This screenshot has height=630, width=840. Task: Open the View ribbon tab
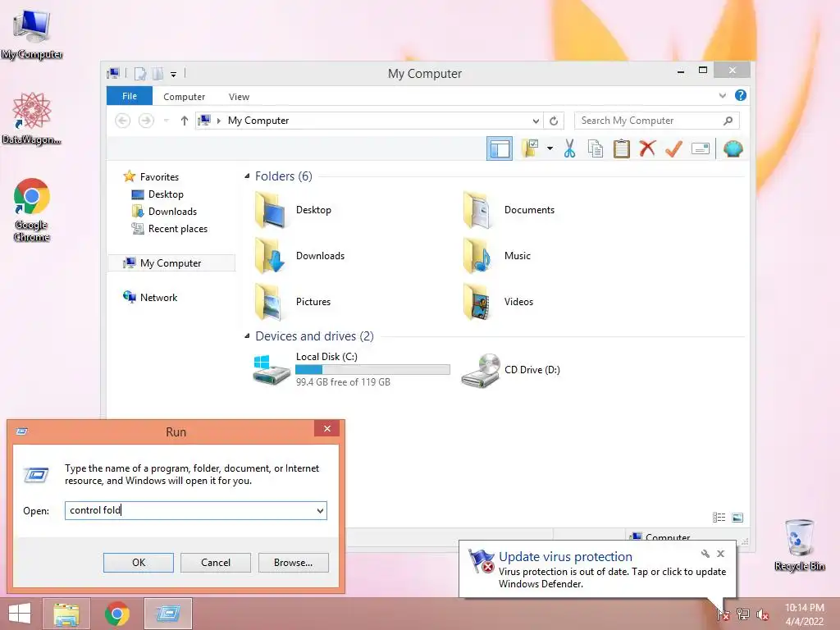[x=239, y=97]
